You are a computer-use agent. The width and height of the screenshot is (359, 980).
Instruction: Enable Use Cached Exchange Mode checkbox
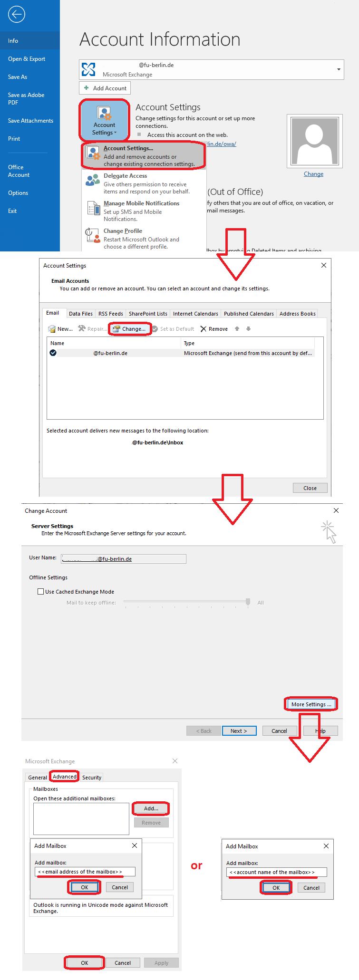click(x=41, y=592)
